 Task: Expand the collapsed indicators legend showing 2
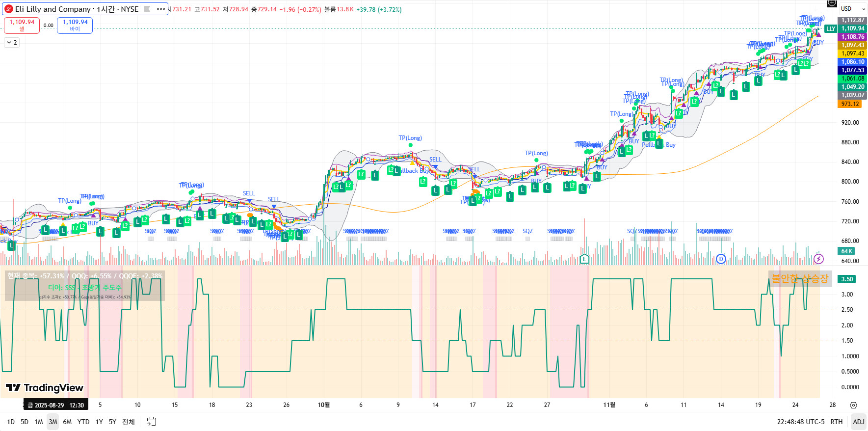point(11,43)
